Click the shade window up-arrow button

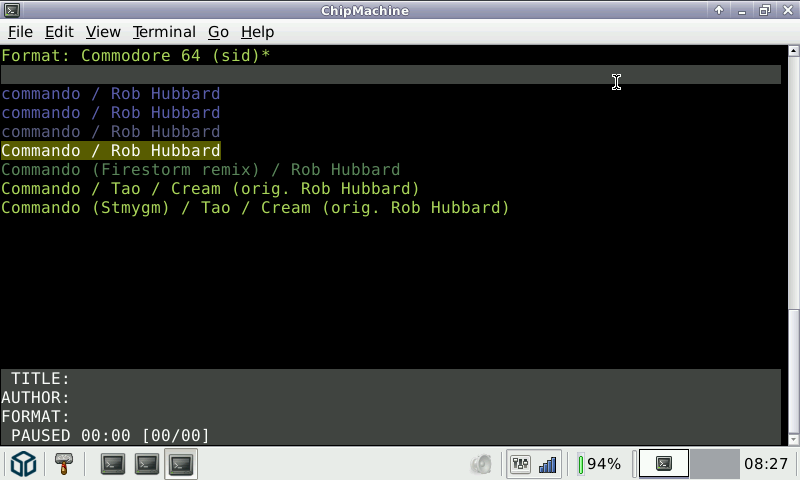coord(718,10)
